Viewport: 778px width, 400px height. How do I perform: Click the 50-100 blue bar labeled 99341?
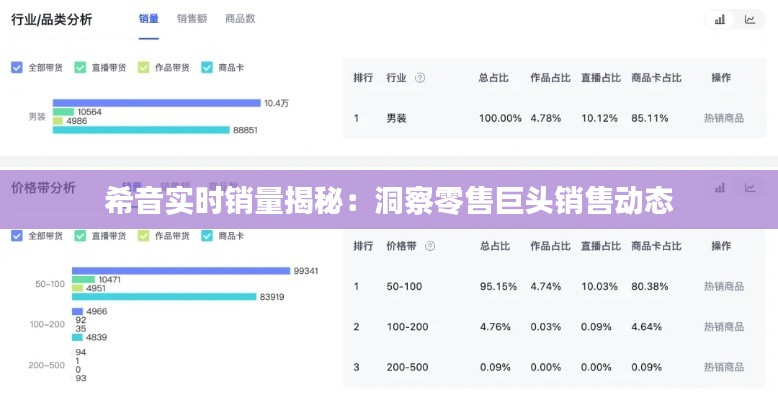(x=181, y=271)
